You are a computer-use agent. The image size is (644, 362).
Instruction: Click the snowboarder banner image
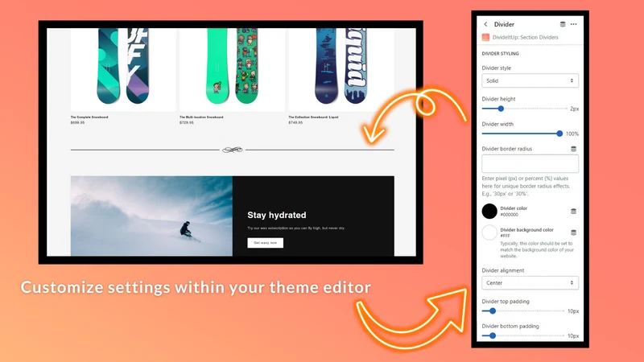pyautogui.click(x=151, y=216)
